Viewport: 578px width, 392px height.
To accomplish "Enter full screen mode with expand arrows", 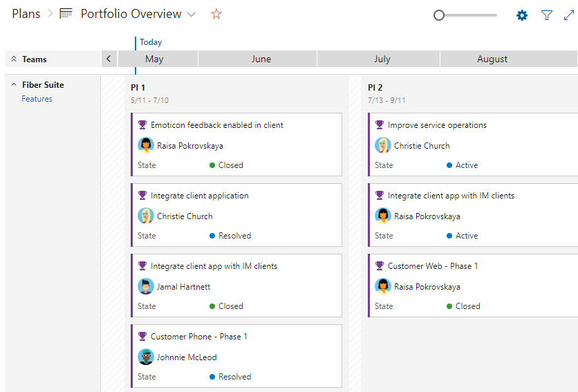I will pos(569,15).
